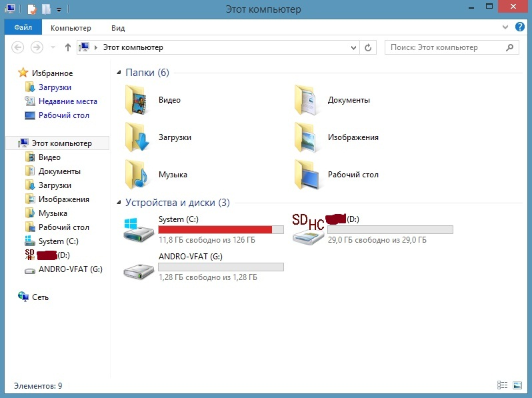Click the Help question mark icon
532x398 pixels.
point(520,27)
